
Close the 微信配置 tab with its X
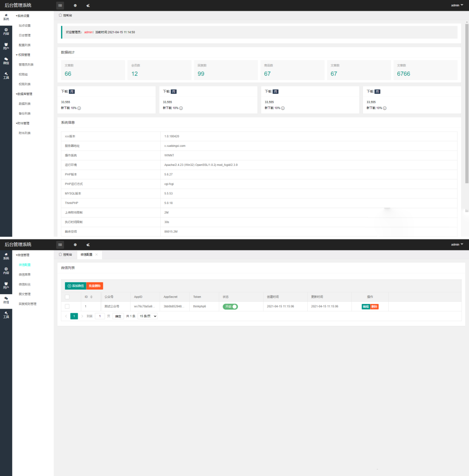[96, 255]
